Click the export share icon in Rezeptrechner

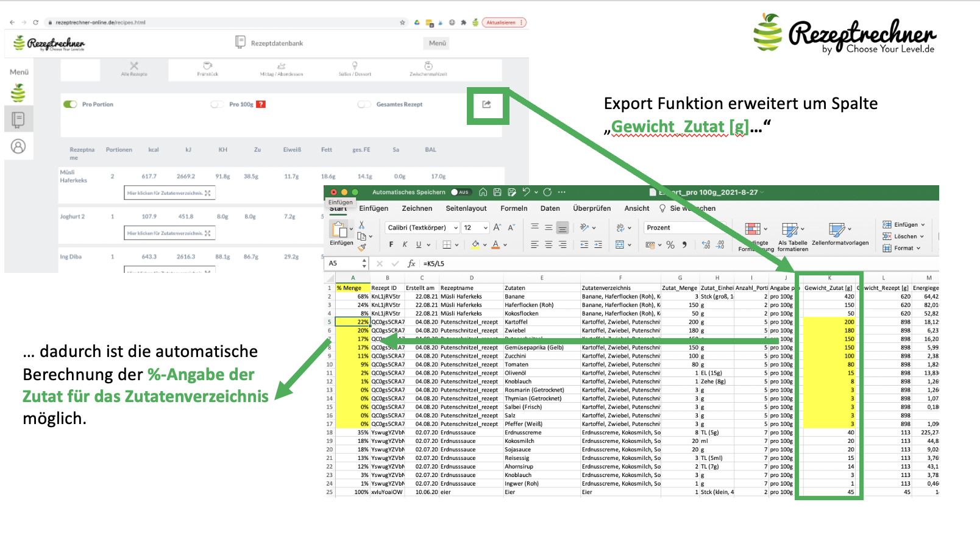[486, 104]
